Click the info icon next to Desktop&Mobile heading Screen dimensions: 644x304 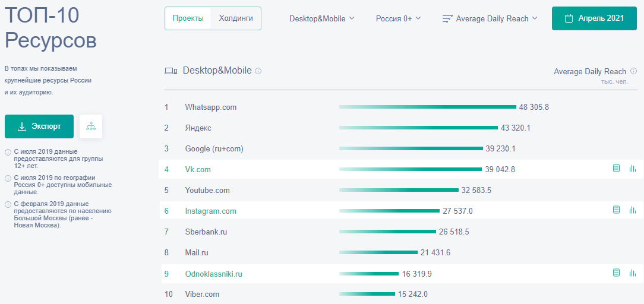[258, 71]
